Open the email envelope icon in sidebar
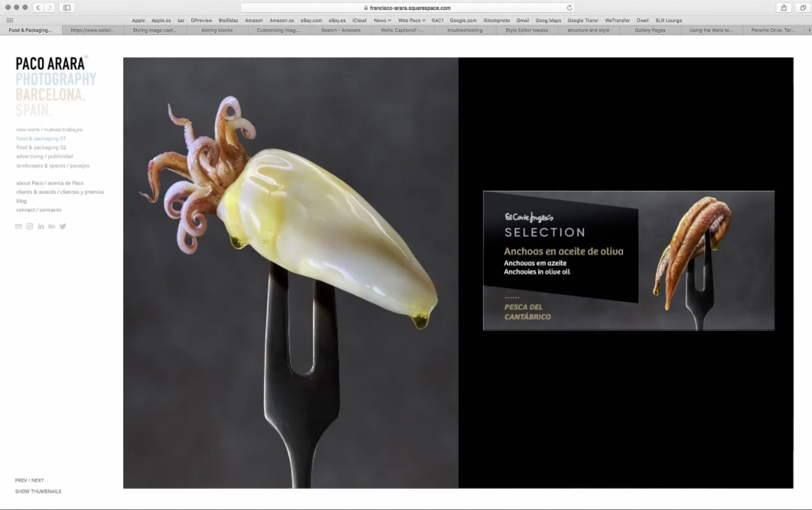Viewport: 812px width, 510px height. click(x=19, y=226)
